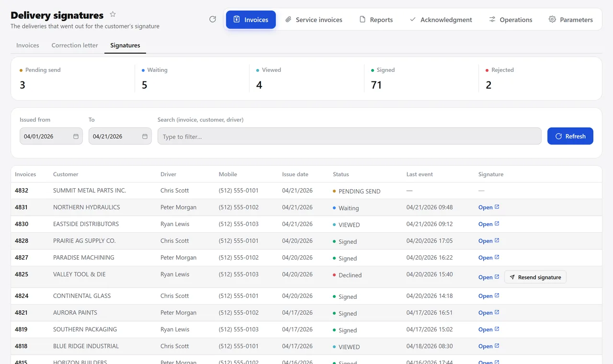The height and width of the screenshot is (364, 613).
Task: Click external-link icon for invoice 4831
Action: [x=497, y=207]
